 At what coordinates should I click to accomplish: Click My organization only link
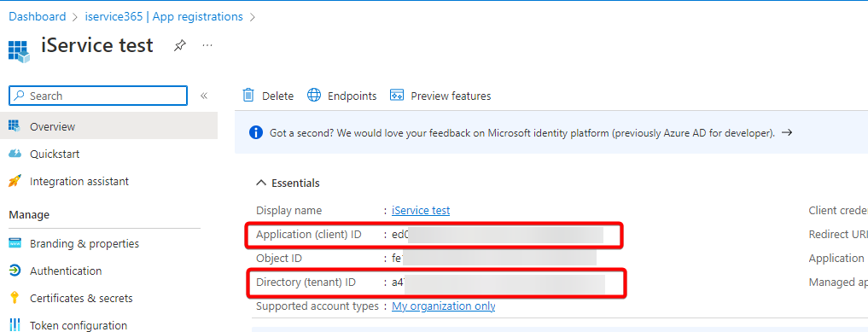tap(444, 306)
